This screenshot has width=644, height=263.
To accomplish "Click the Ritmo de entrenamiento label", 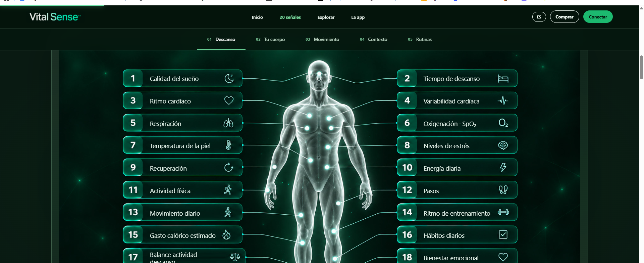I will [x=457, y=213].
